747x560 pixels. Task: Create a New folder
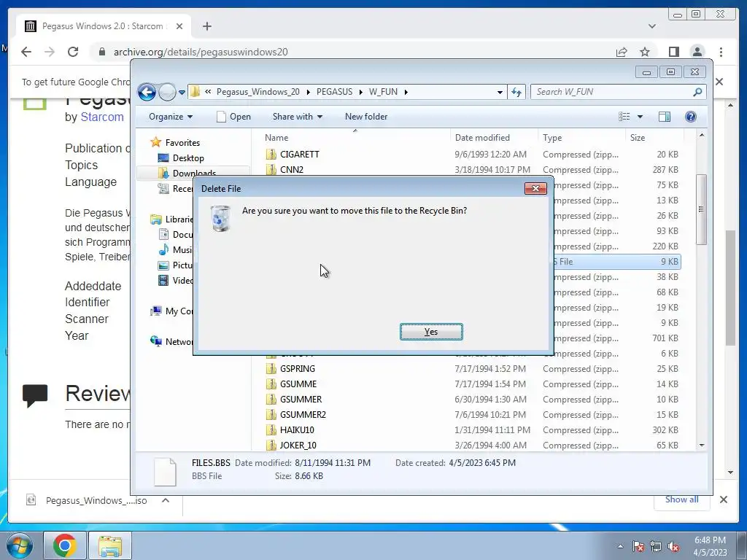point(366,117)
